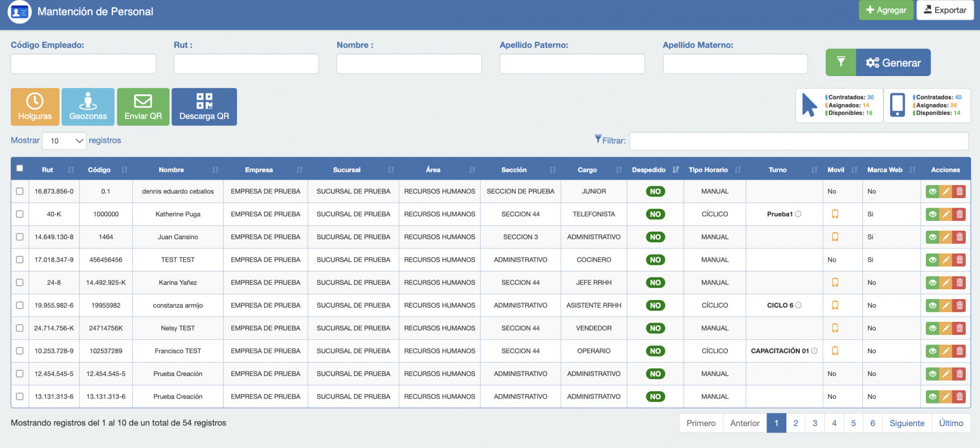The width and height of the screenshot is (980, 448).
Task: Open the Mostrar registros count dropdown
Action: [x=64, y=141]
